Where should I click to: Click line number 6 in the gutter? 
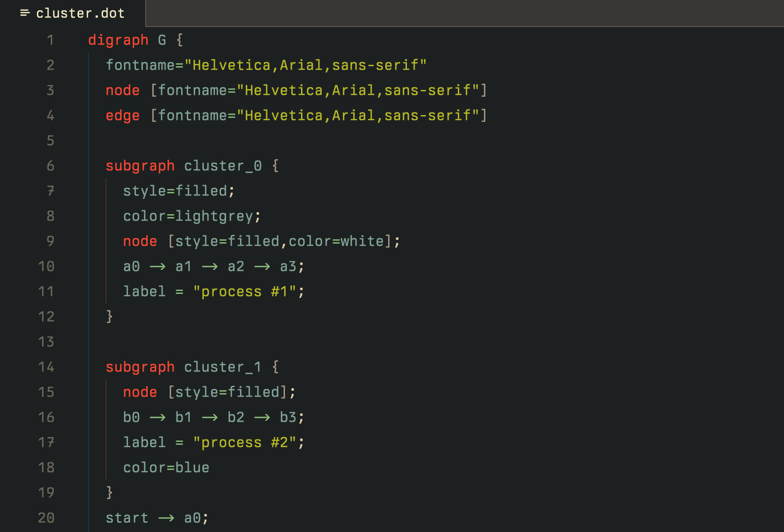click(x=50, y=166)
